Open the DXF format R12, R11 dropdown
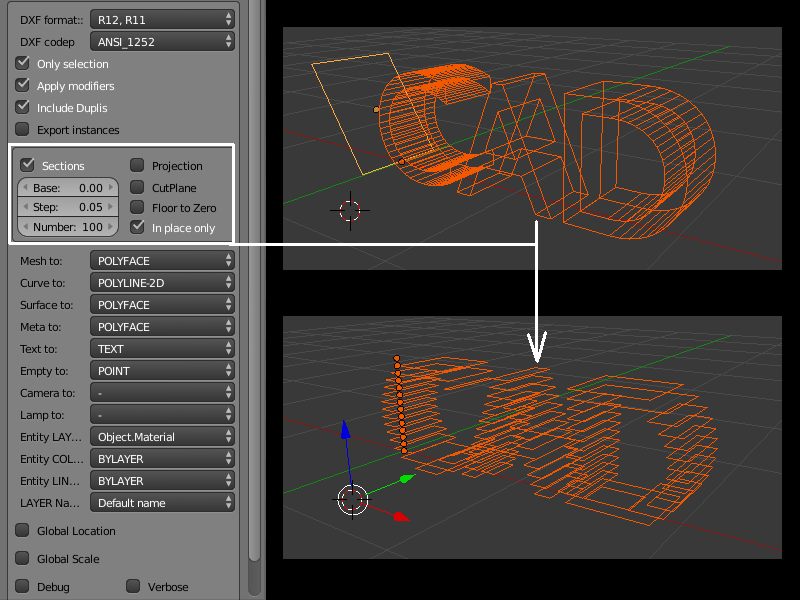The image size is (800, 600). click(x=162, y=19)
